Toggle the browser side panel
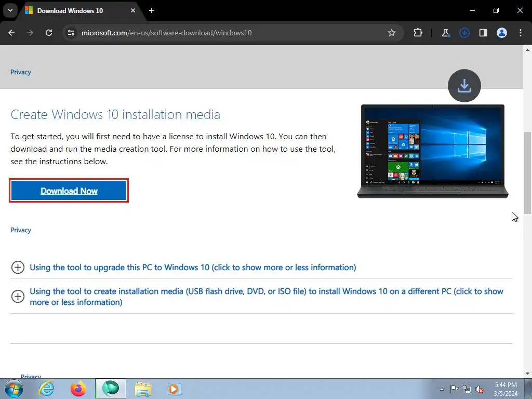532x399 pixels. [483, 33]
